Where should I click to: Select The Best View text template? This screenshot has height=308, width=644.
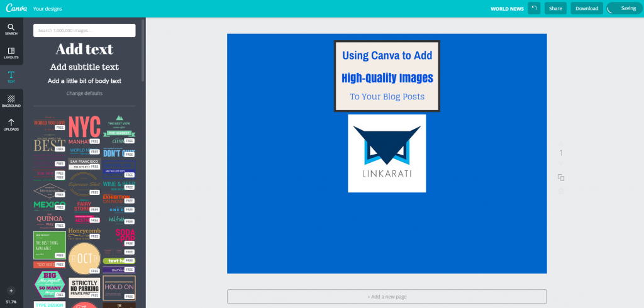pyautogui.click(x=119, y=129)
